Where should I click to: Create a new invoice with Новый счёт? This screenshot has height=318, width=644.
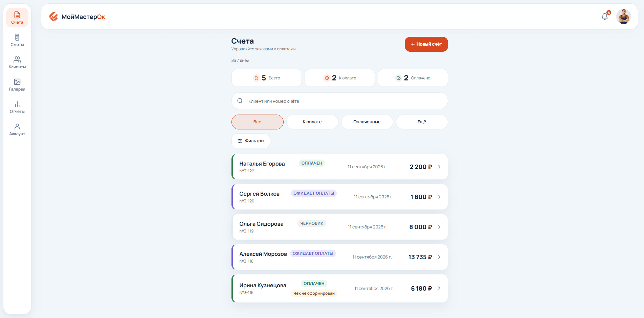426,44
